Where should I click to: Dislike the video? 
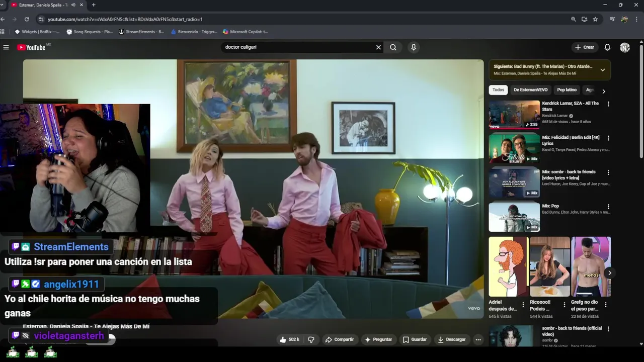(311, 339)
